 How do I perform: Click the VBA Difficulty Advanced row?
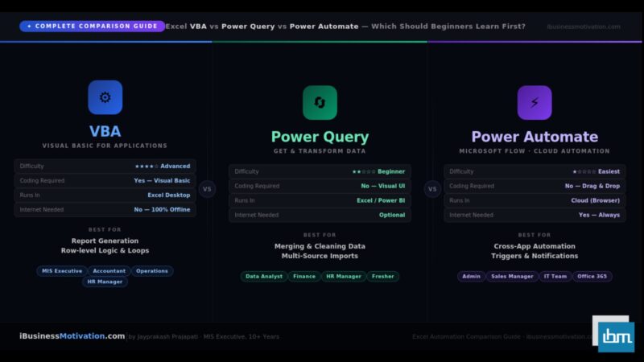click(105, 167)
